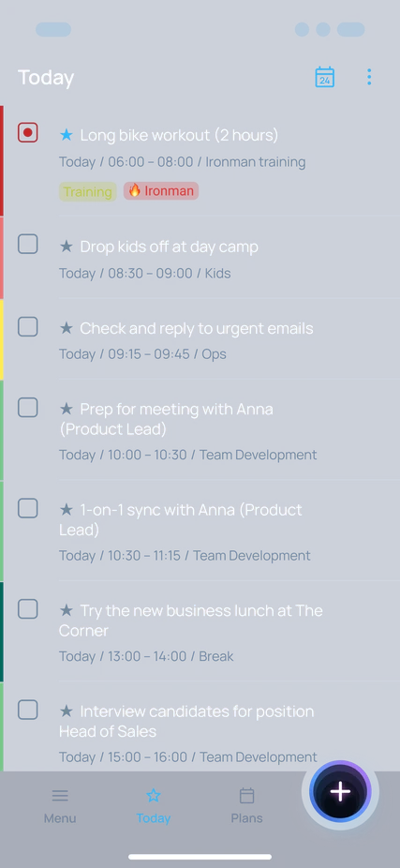Click the yellow priority bar on emails task
This screenshot has height=868, width=400.
(2, 339)
